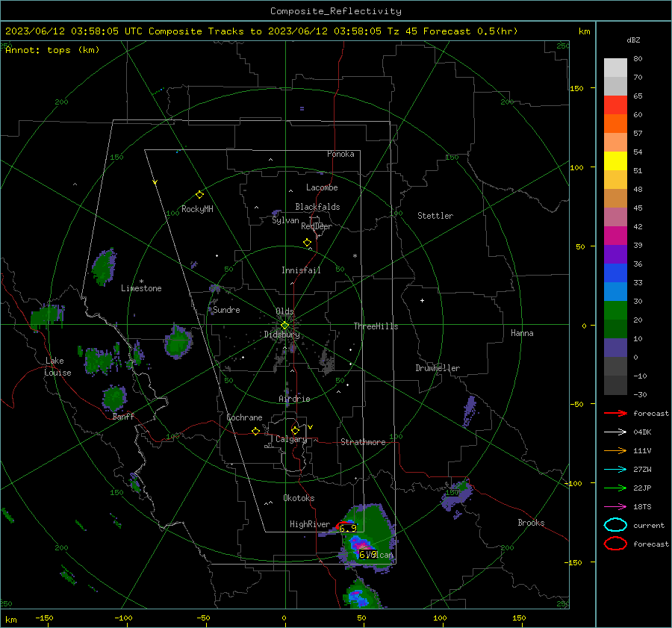Viewport: 672px width, 628px height.
Task: Click the orange 111V arrow legend icon
Action: pyautogui.click(x=615, y=450)
